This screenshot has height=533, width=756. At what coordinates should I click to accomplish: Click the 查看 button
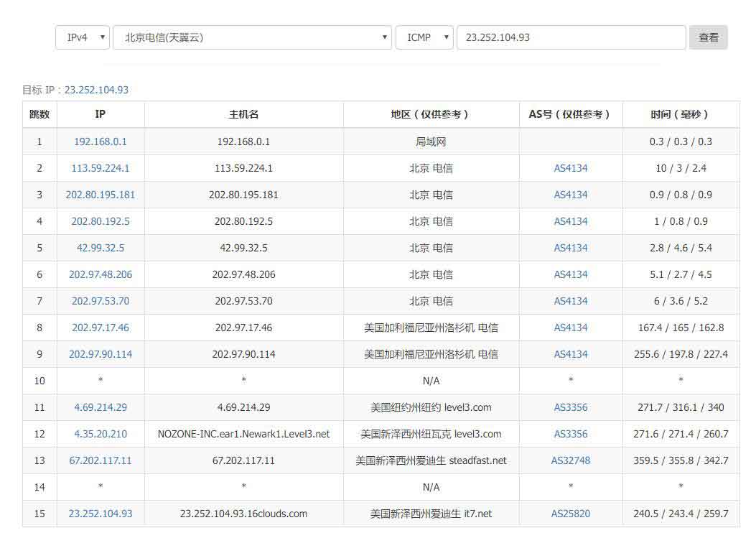point(709,37)
